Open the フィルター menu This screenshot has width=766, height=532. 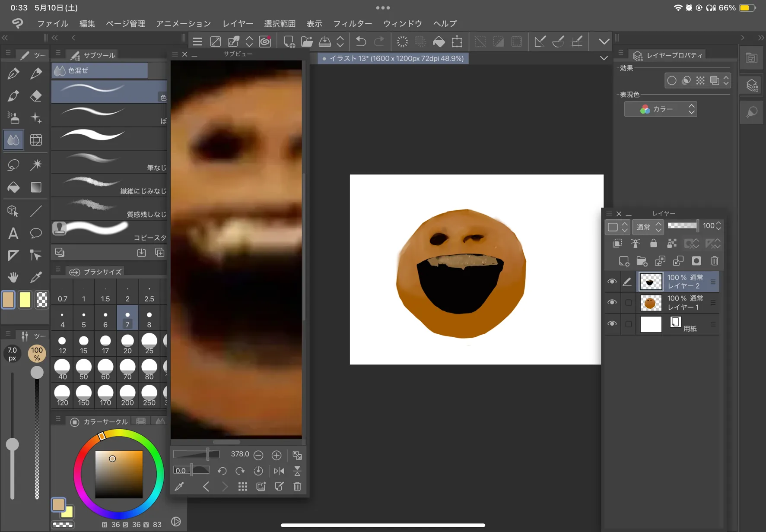[352, 23]
